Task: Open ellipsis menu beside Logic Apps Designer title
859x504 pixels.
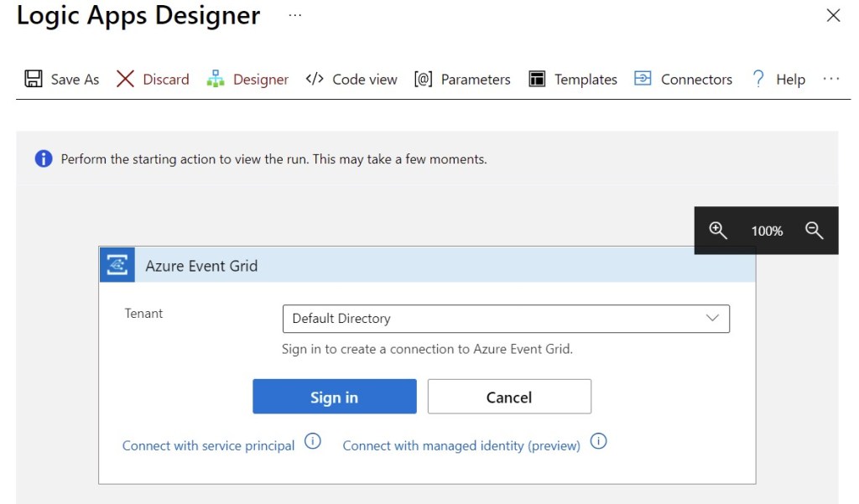Action: click(x=294, y=15)
